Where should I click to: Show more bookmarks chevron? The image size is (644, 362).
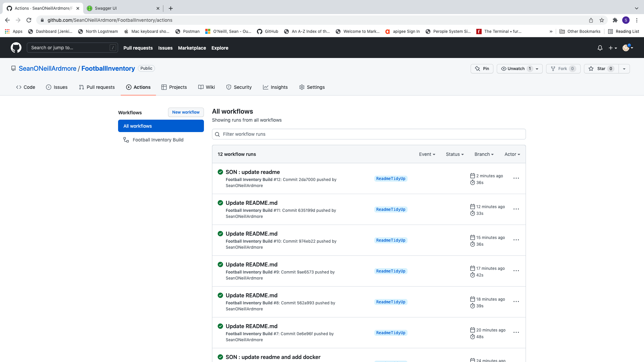click(551, 32)
